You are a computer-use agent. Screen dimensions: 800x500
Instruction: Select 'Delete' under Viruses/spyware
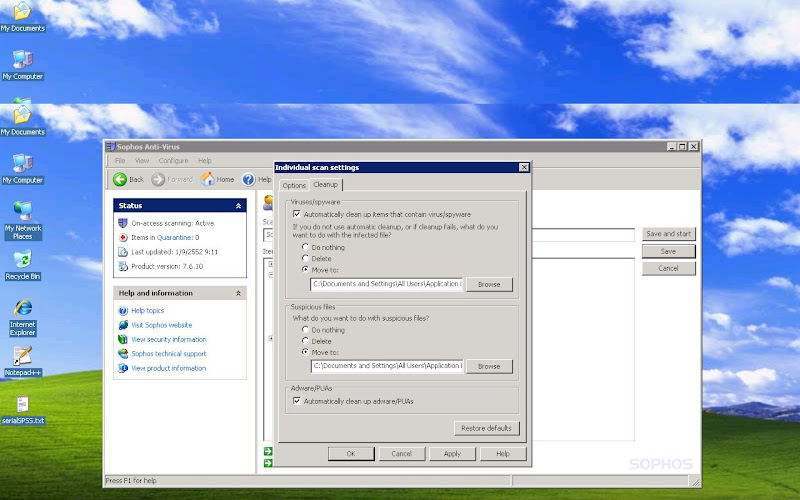point(305,258)
